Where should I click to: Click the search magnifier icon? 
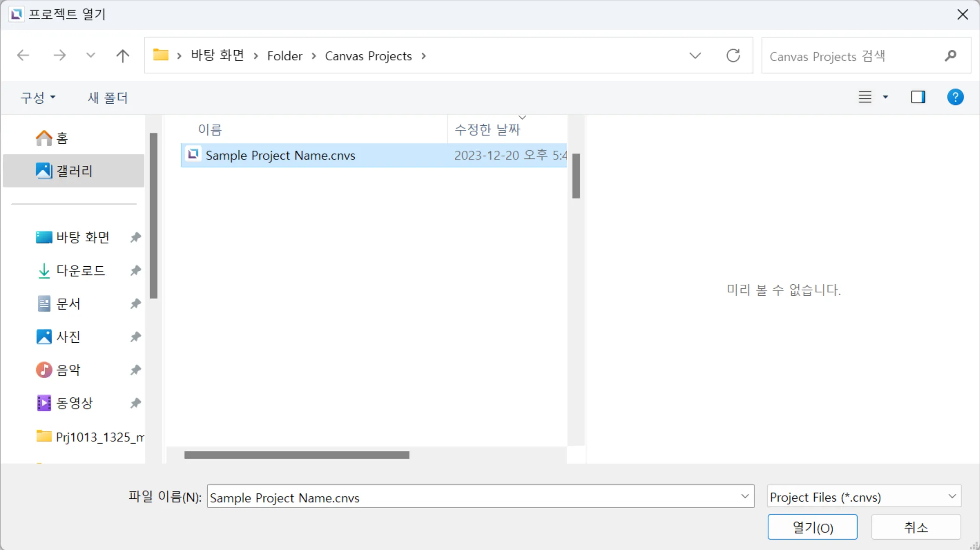(x=951, y=56)
